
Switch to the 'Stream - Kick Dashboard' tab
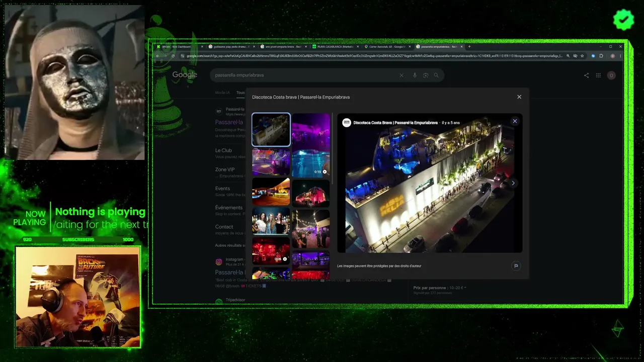[x=178, y=47]
